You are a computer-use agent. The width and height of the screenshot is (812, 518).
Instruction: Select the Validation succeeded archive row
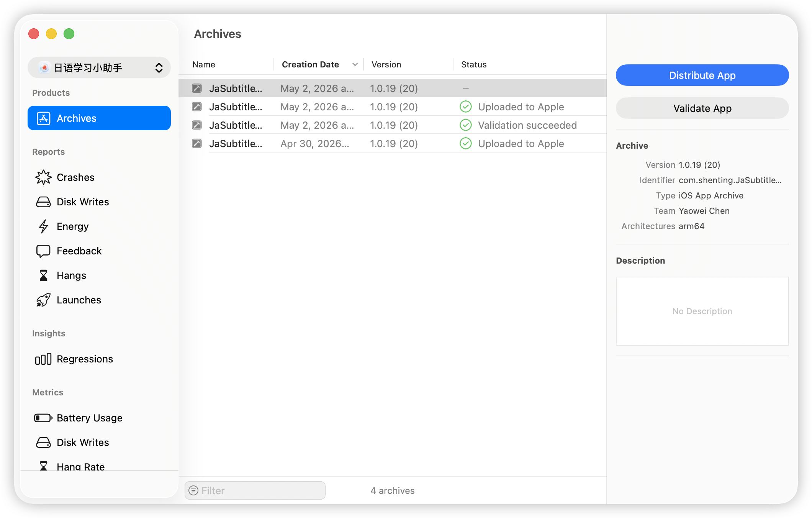click(x=393, y=125)
